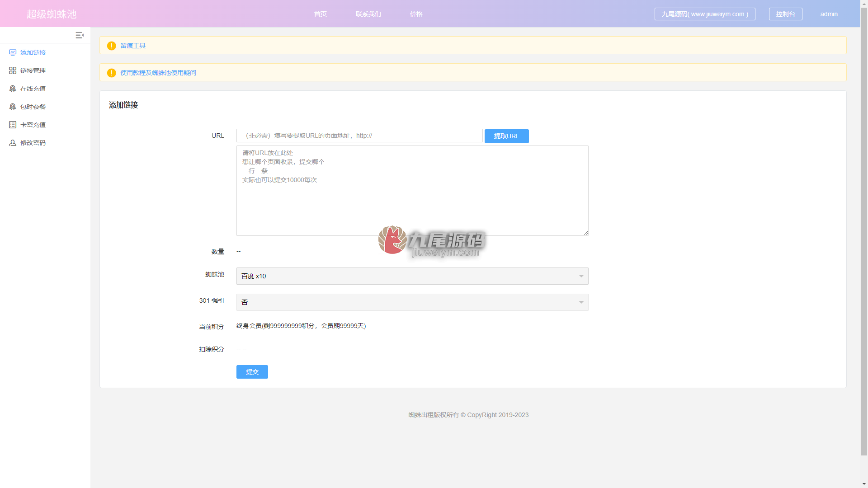Click the 超级蜘蛛池 site logo text

coord(52,14)
